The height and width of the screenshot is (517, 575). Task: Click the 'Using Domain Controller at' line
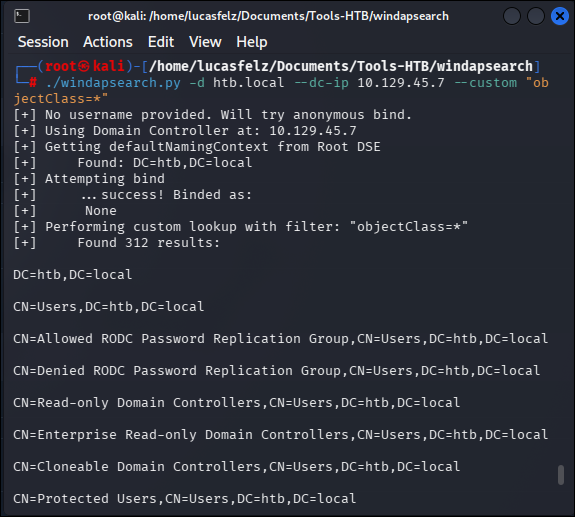185,131
